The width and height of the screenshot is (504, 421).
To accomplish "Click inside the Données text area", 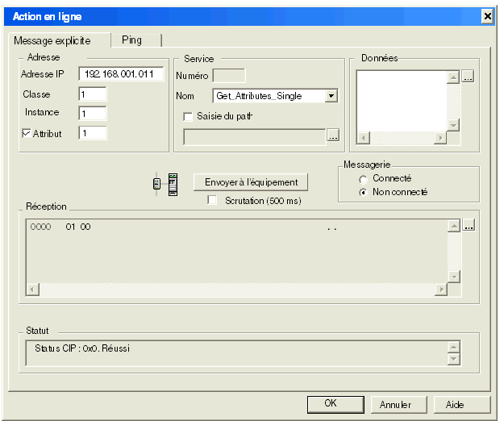I will point(402,101).
